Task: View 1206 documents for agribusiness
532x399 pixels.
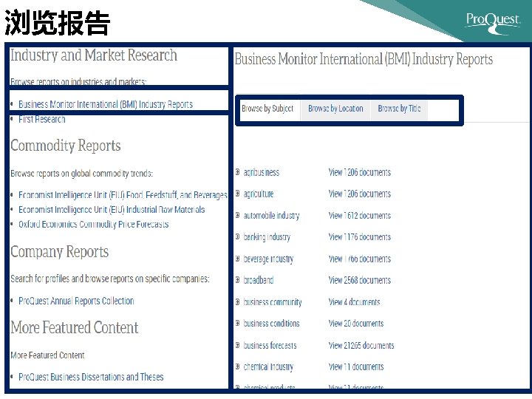Action: pyautogui.click(x=360, y=172)
